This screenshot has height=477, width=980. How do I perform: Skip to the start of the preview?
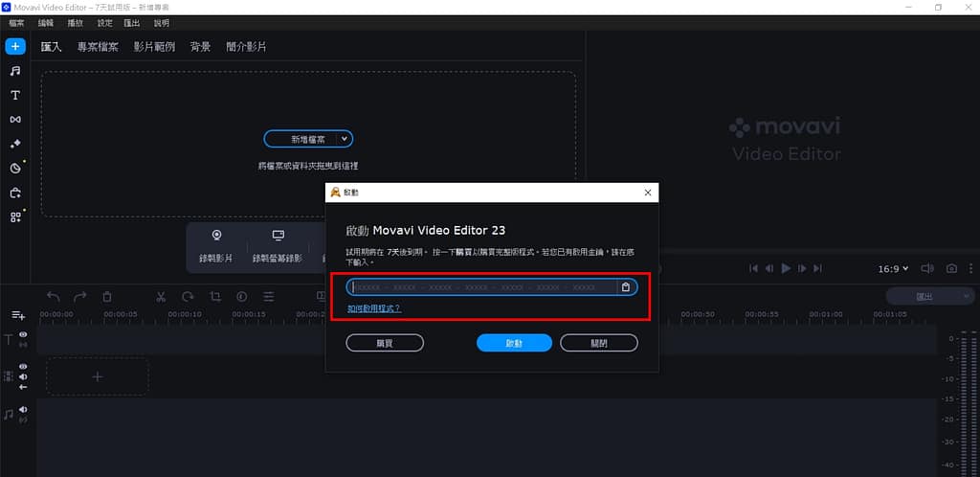tap(753, 268)
